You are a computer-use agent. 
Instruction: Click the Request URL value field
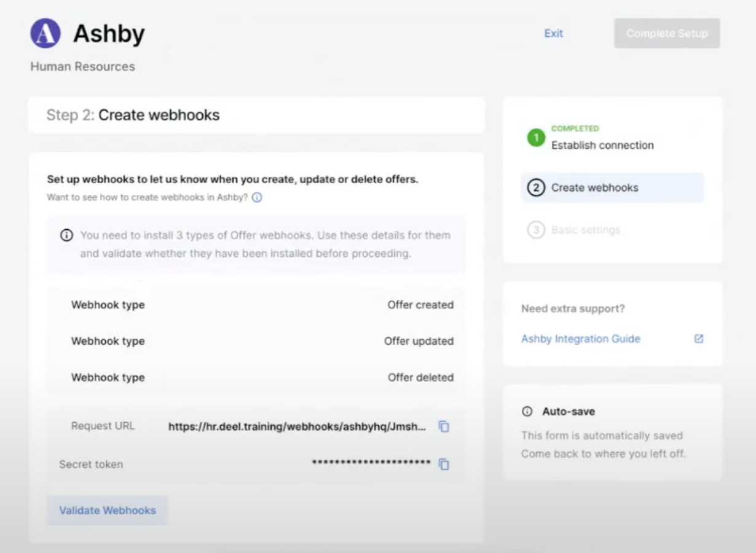[x=297, y=426]
